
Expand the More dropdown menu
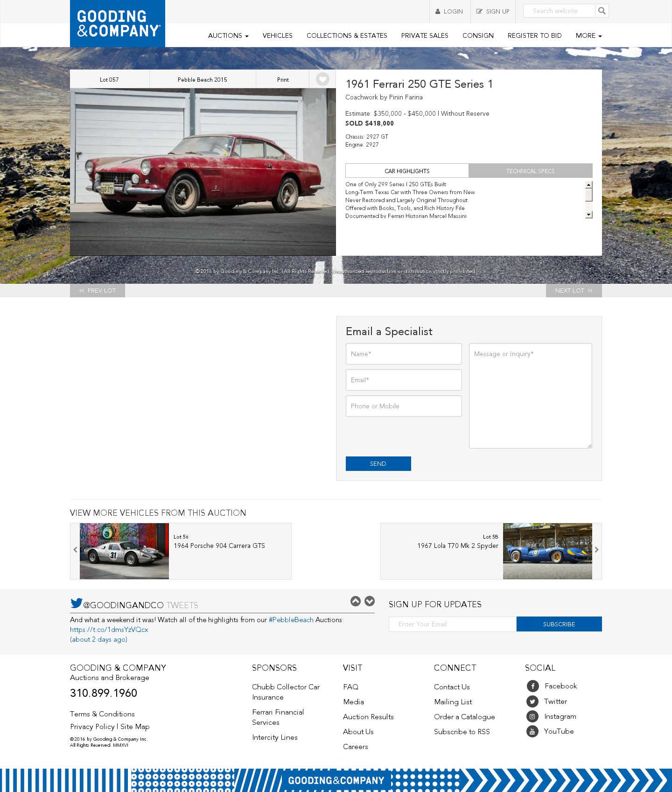pos(588,35)
